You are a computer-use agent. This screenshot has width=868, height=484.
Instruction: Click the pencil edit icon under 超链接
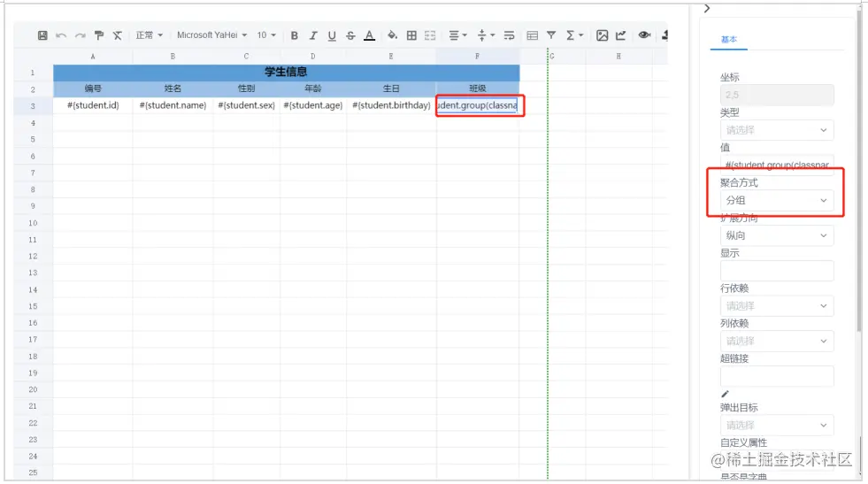click(x=725, y=394)
